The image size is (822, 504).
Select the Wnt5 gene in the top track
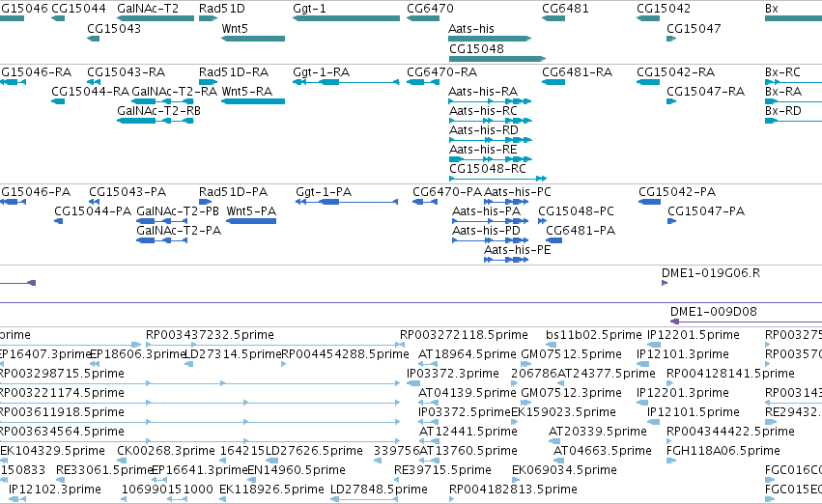(253, 39)
